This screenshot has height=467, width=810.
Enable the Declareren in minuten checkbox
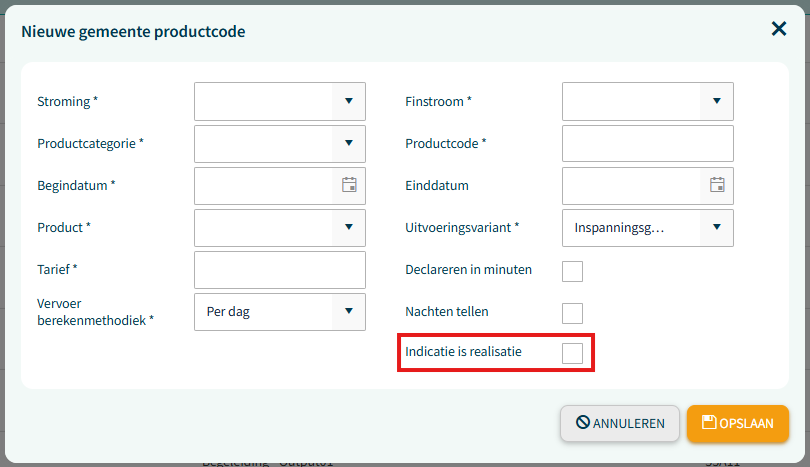click(x=572, y=271)
